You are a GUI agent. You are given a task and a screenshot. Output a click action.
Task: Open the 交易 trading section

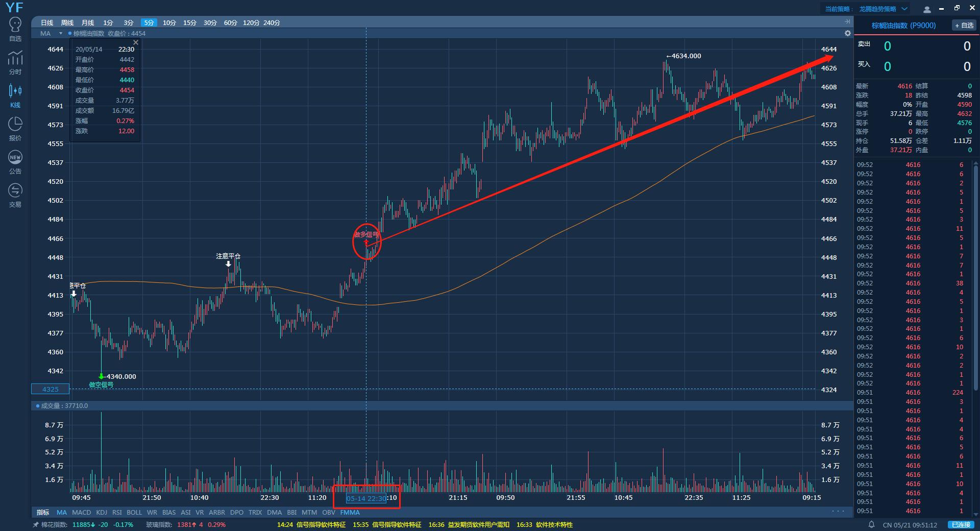pos(15,195)
